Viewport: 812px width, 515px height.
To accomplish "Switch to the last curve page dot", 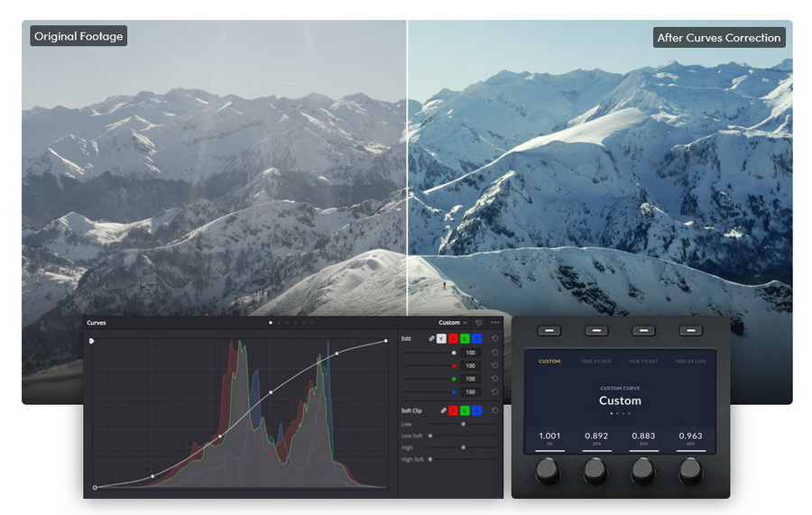I will pyautogui.click(x=312, y=323).
